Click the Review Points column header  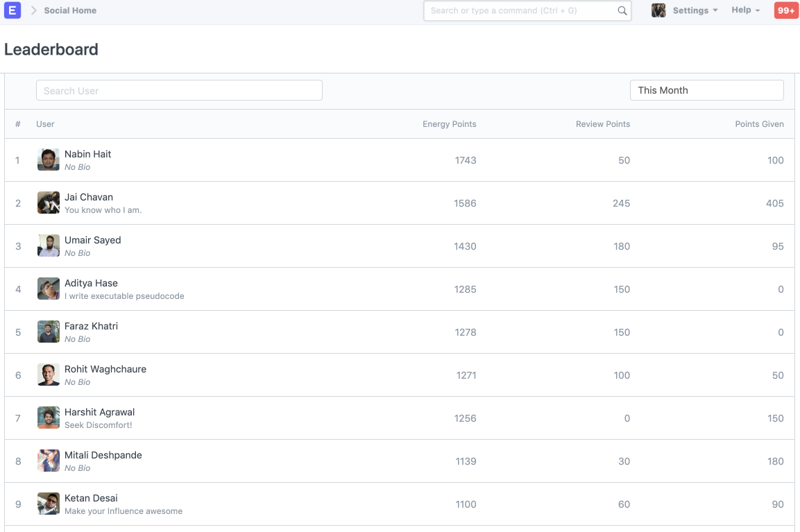pyautogui.click(x=602, y=123)
